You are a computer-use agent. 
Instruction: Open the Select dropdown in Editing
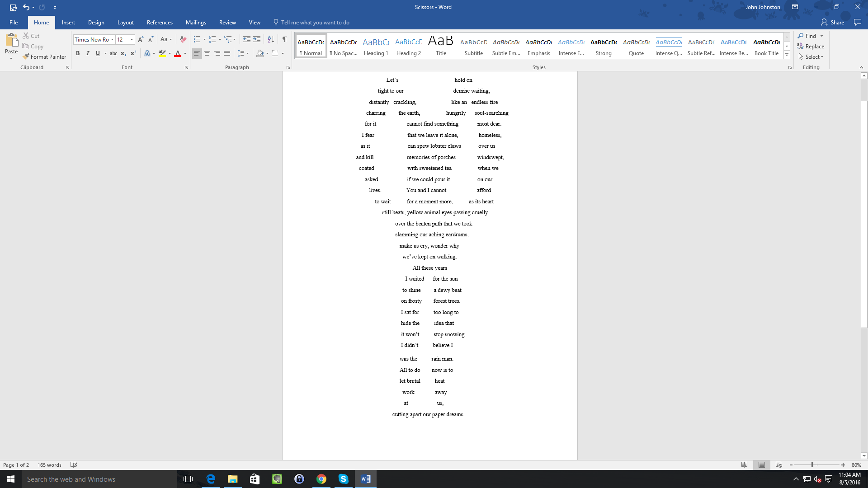pyautogui.click(x=811, y=57)
